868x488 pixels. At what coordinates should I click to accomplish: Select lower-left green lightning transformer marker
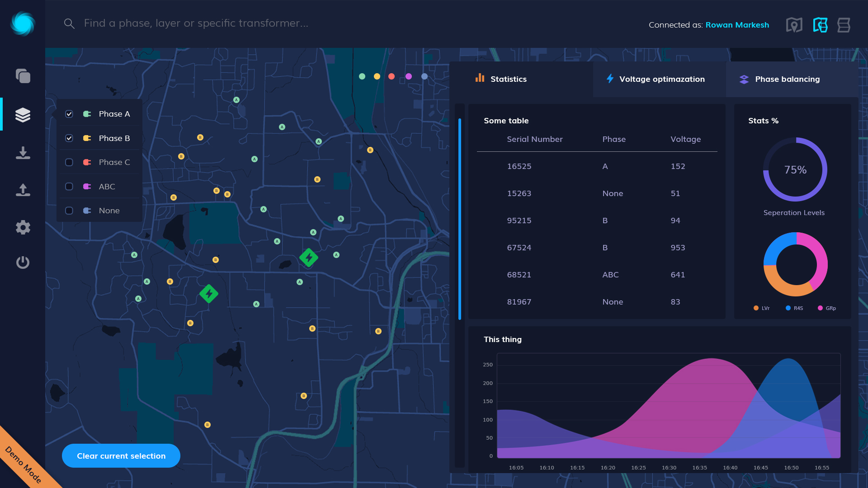[209, 294]
